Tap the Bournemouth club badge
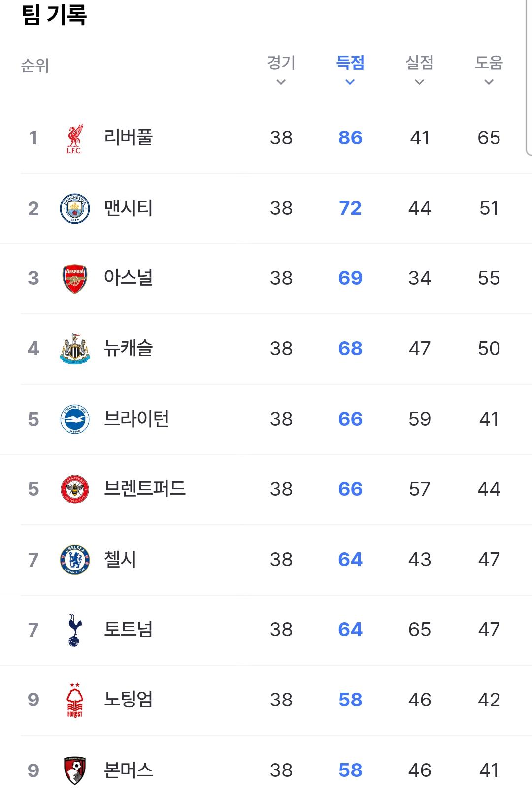Screen dimensions: 532x804 [x=75, y=770]
